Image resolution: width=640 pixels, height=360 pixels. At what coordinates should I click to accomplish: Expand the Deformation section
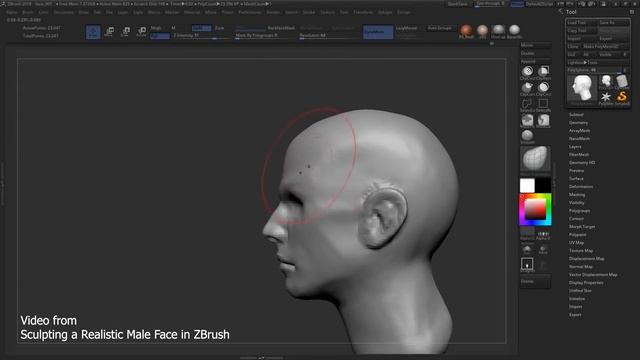[x=581, y=187]
